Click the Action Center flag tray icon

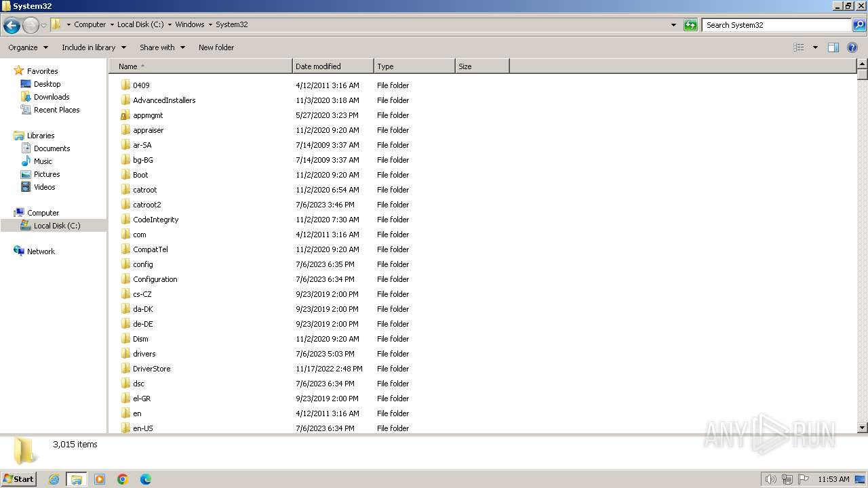[804, 479]
